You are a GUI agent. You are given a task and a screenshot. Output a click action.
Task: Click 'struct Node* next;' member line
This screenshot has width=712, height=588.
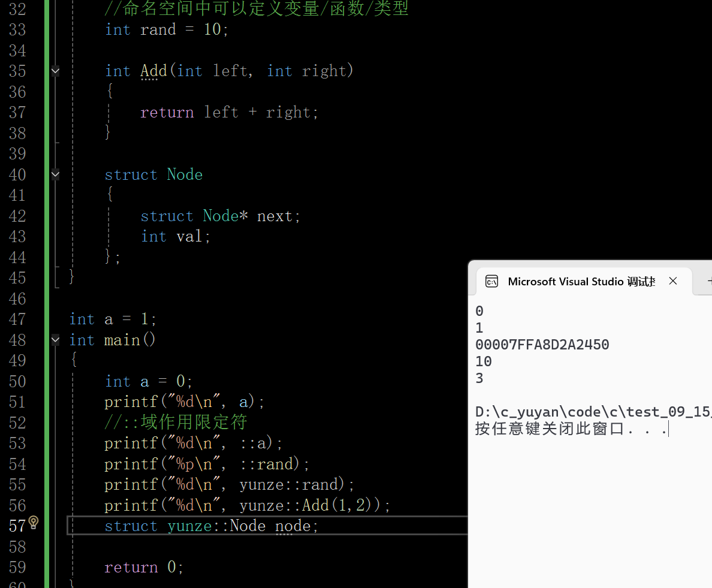pos(220,216)
